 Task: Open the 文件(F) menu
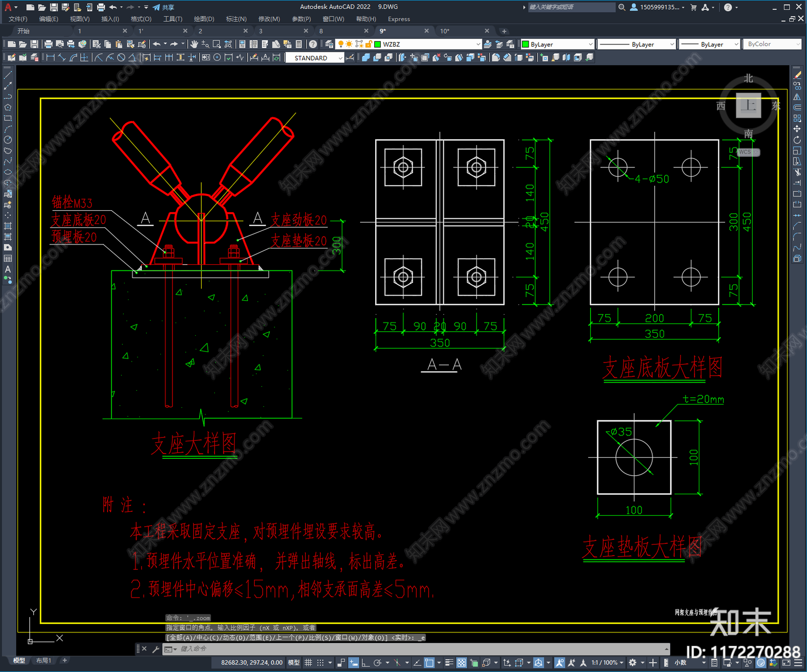click(x=18, y=19)
